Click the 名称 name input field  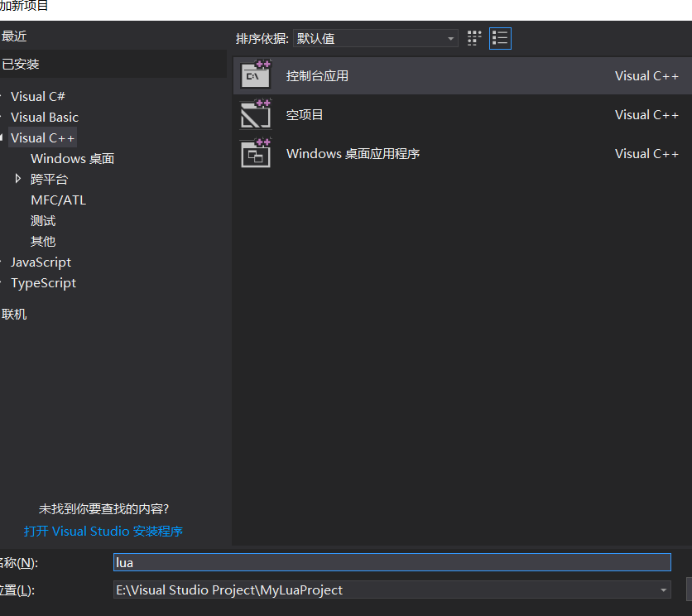[x=392, y=562]
